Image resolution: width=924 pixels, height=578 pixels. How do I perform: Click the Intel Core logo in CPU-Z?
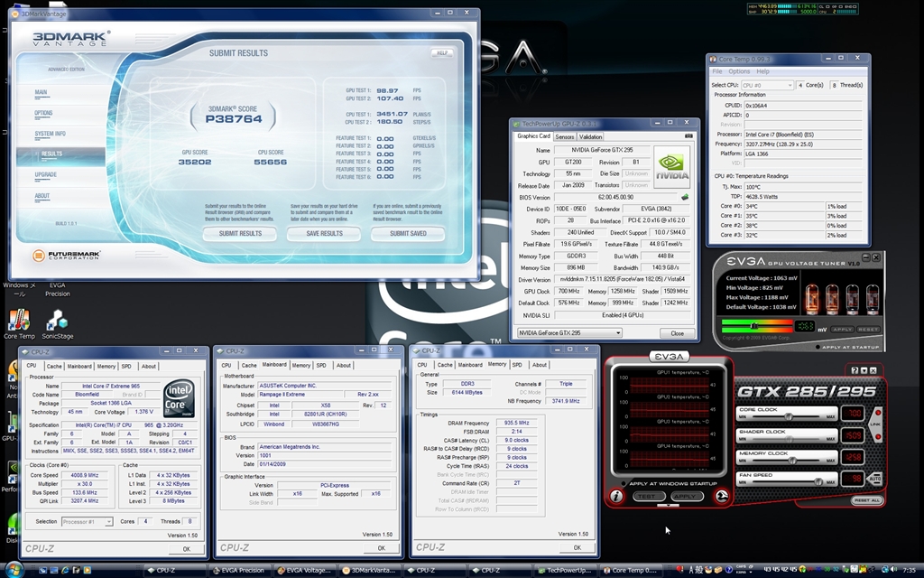click(179, 398)
